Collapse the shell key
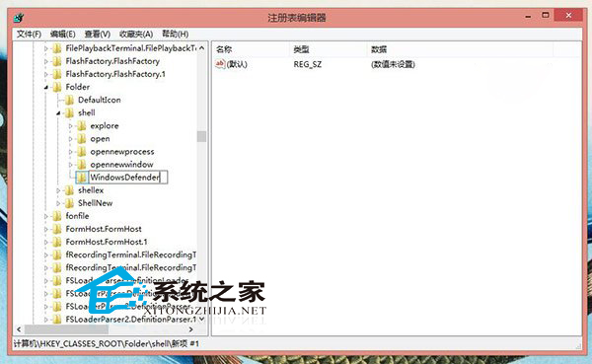592x364 pixels. point(58,112)
